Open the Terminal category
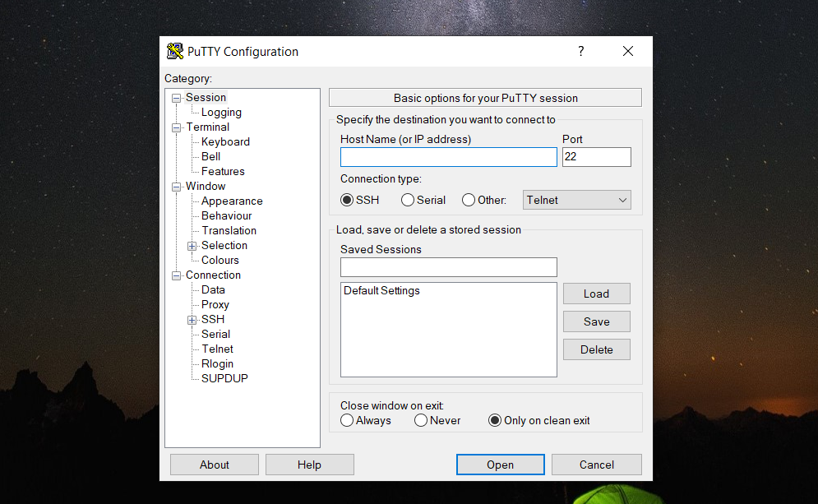This screenshot has width=818, height=504. pyautogui.click(x=208, y=127)
